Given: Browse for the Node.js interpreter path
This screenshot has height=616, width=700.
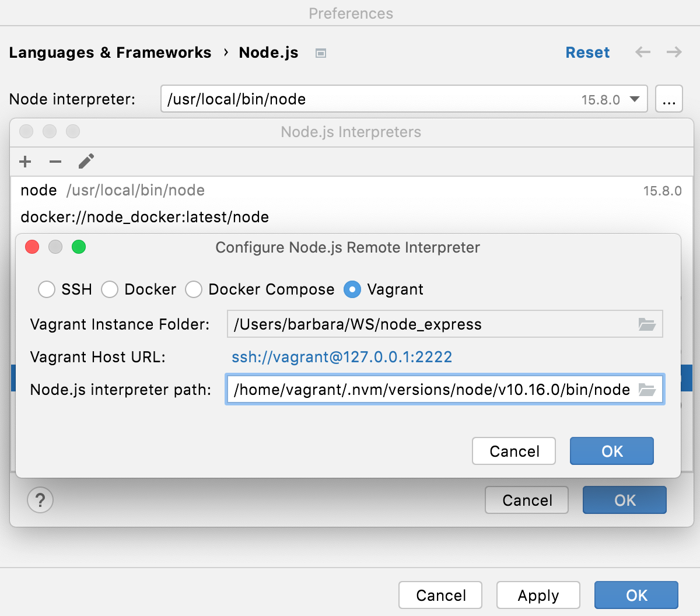Looking at the screenshot, I should click(646, 389).
